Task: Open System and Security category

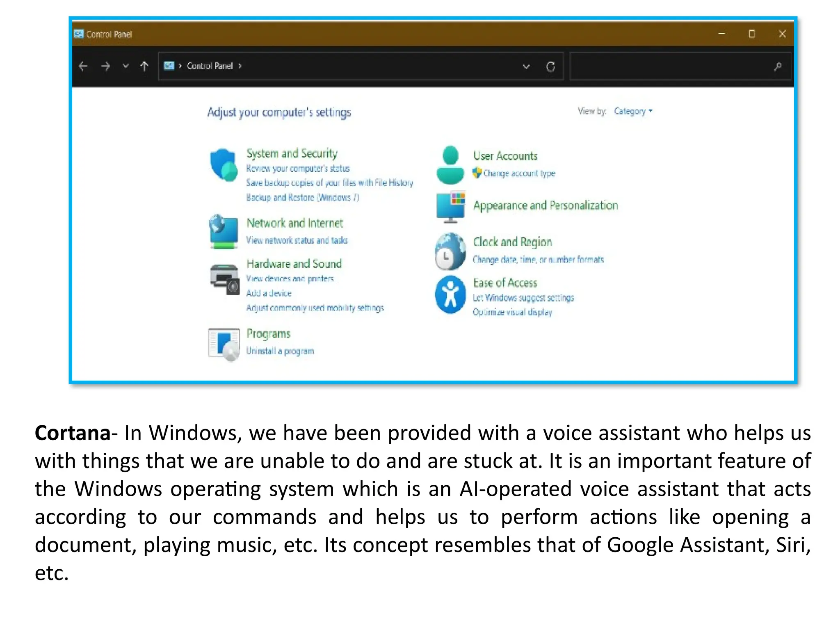Action: pos(292,153)
